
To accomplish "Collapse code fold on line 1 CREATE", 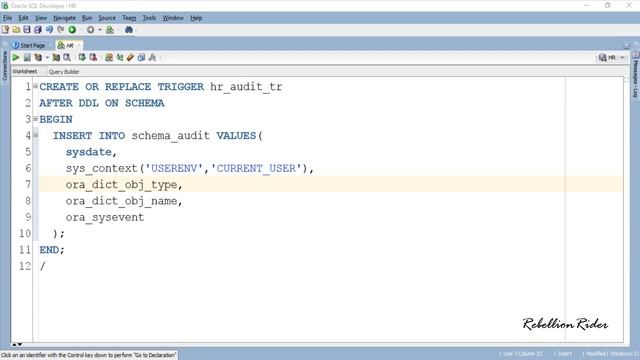I will pos(36,86).
